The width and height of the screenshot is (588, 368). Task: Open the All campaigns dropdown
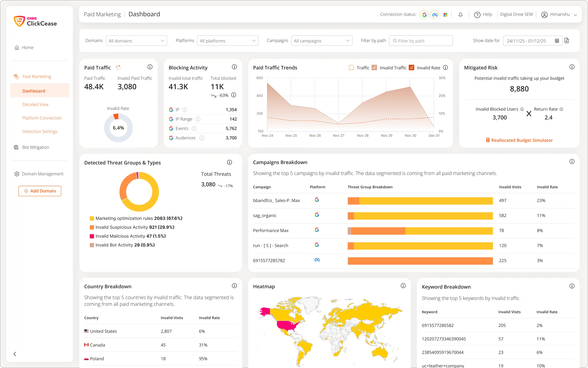pyautogui.click(x=322, y=40)
